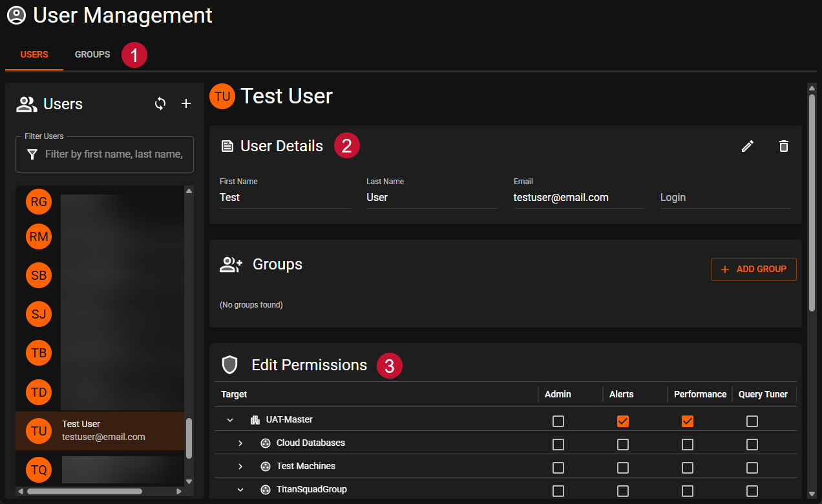
Task: Click the Filter Users input field
Action: (114, 154)
